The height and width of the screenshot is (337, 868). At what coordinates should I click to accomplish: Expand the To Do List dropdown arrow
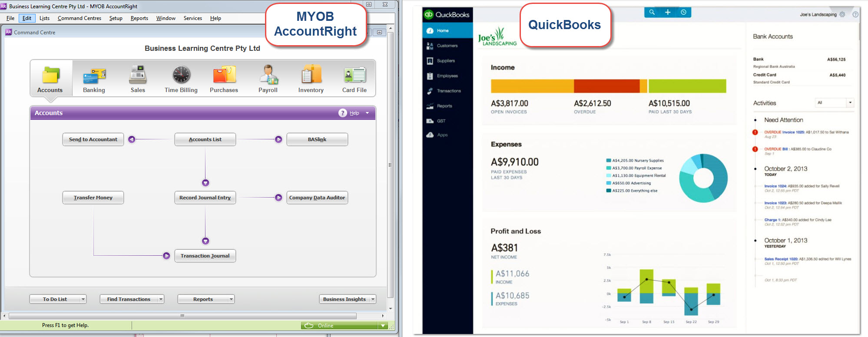pos(83,299)
